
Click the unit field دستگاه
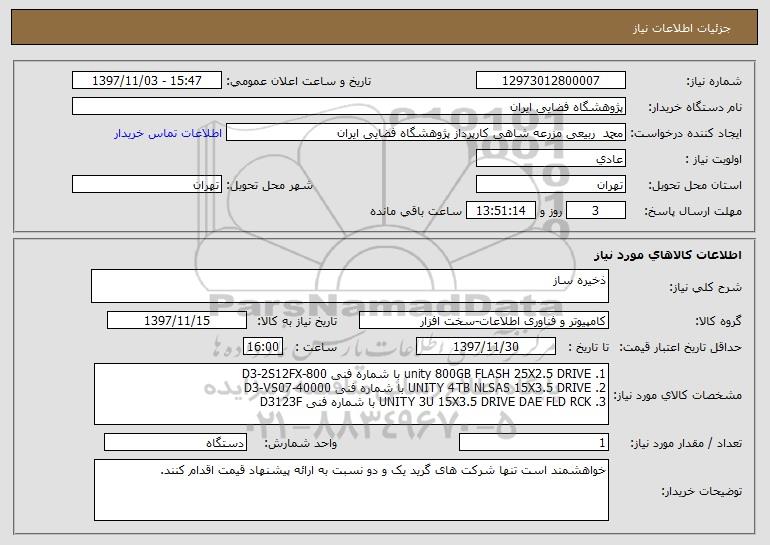click(175, 442)
